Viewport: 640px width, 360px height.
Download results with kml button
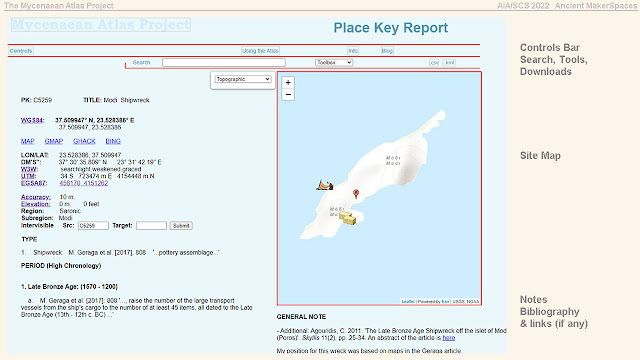tap(449, 62)
